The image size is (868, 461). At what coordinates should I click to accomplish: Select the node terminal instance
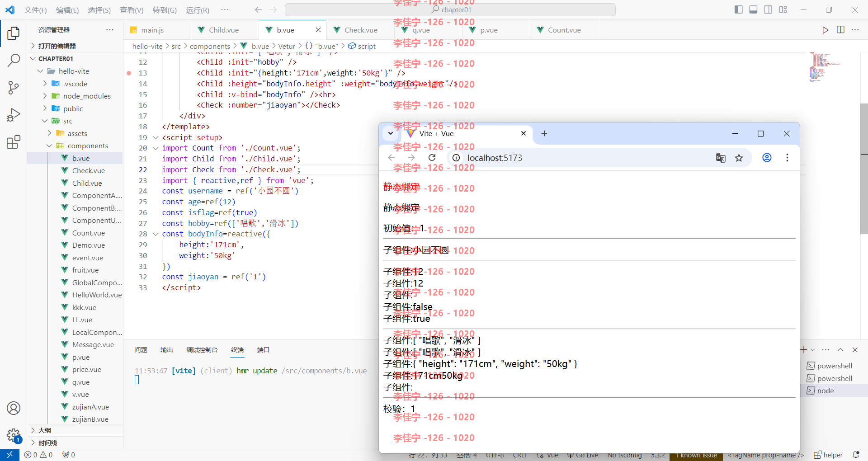coord(835,390)
